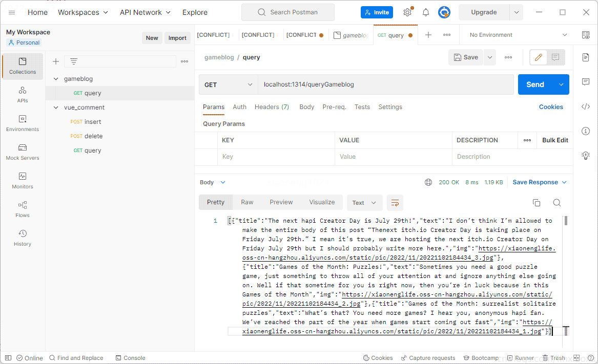Viewport: 598px width, 364px height.
Task: Open response Body dropdown
Action: (x=213, y=182)
